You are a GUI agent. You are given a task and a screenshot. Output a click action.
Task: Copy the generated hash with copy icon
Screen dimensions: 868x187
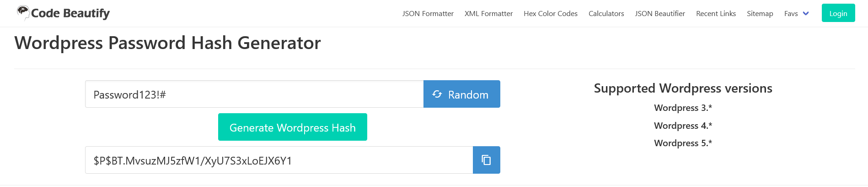(x=486, y=160)
